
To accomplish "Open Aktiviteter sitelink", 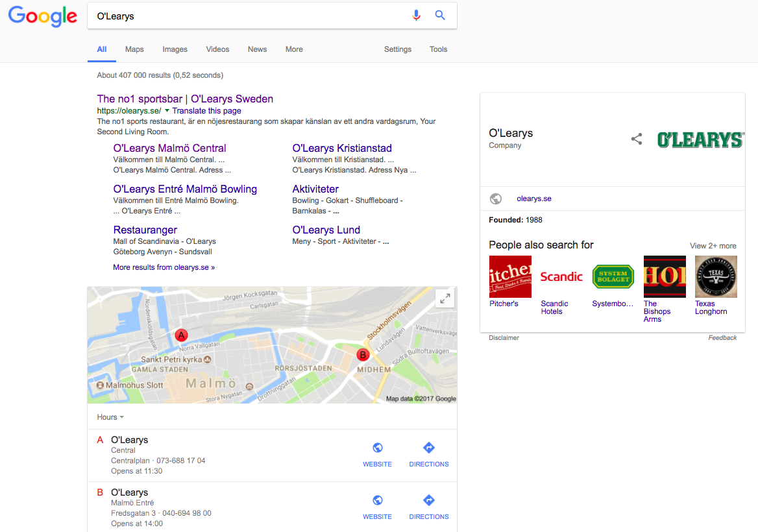I will tap(315, 189).
